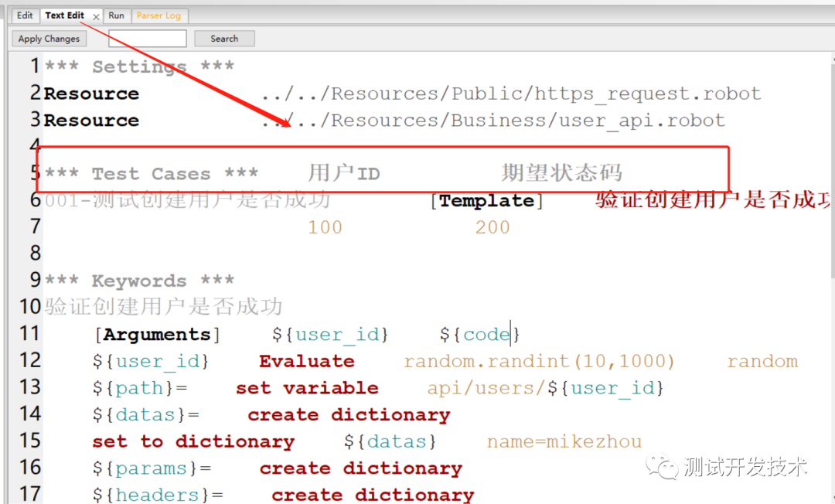Click the 'random' module argument on line 12
The height and width of the screenshot is (504, 835).
coord(762,361)
